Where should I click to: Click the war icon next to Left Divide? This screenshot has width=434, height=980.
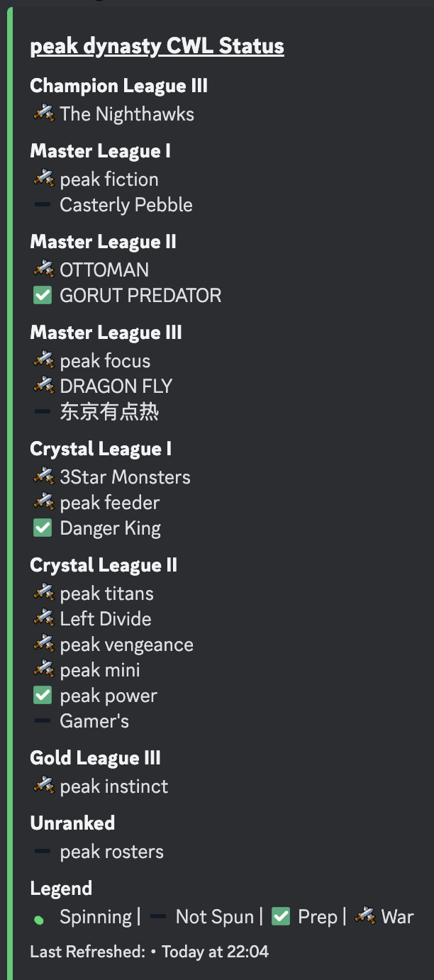pos(43,618)
